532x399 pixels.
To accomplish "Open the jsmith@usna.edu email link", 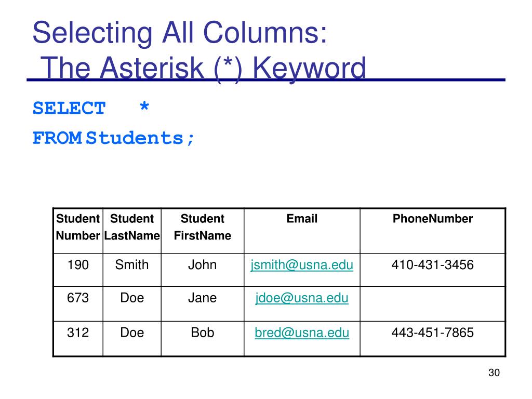I will pyautogui.click(x=302, y=265).
